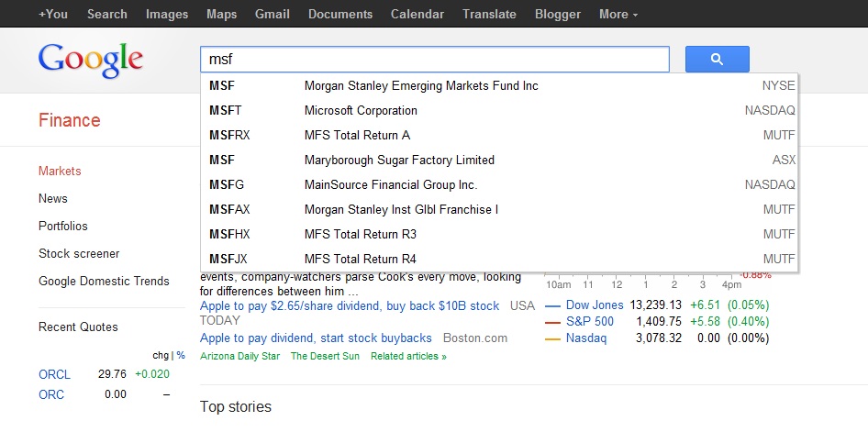Open Portfolios in the left sidebar
Viewport: 868px width, 432px height.
coord(63,227)
